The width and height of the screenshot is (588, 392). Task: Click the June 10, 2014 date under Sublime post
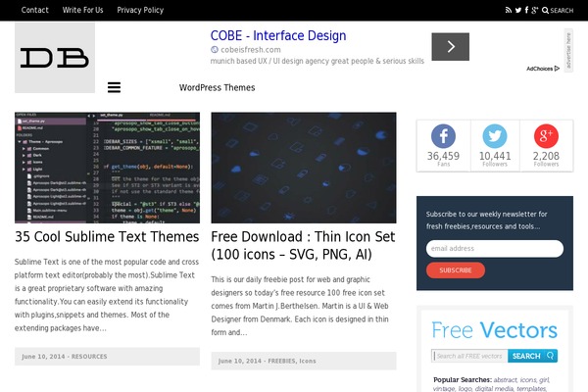click(x=43, y=357)
